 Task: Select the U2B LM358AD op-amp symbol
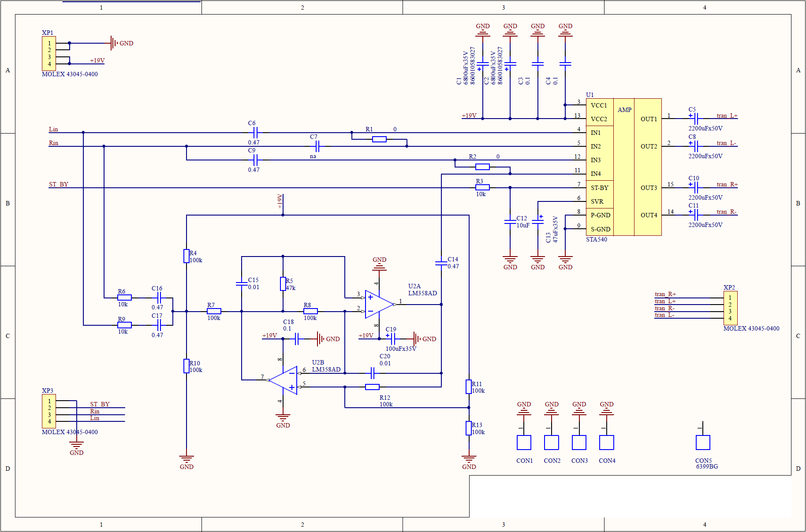coord(283,380)
